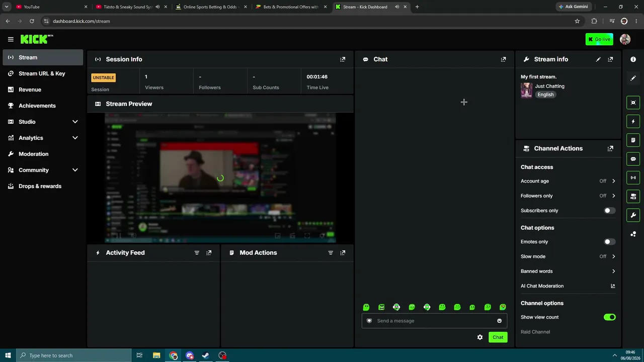Insert the last emote with heart eyes
The image size is (644, 362).
tap(503, 307)
